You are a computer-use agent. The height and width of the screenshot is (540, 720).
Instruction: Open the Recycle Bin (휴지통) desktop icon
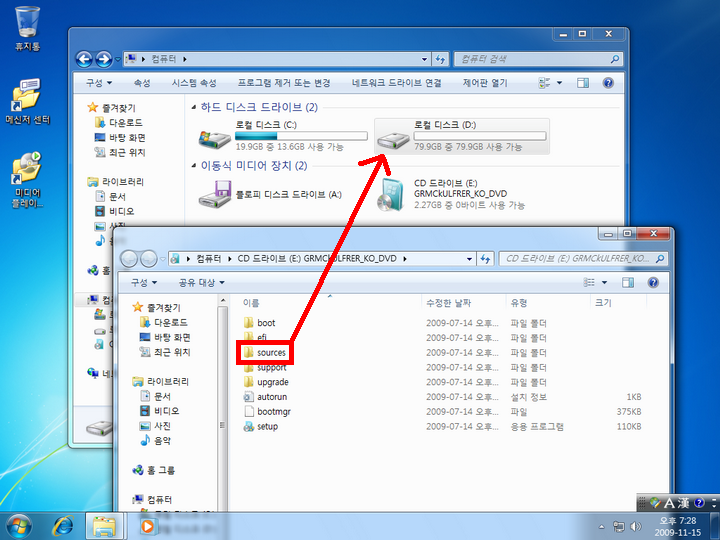pos(27,28)
